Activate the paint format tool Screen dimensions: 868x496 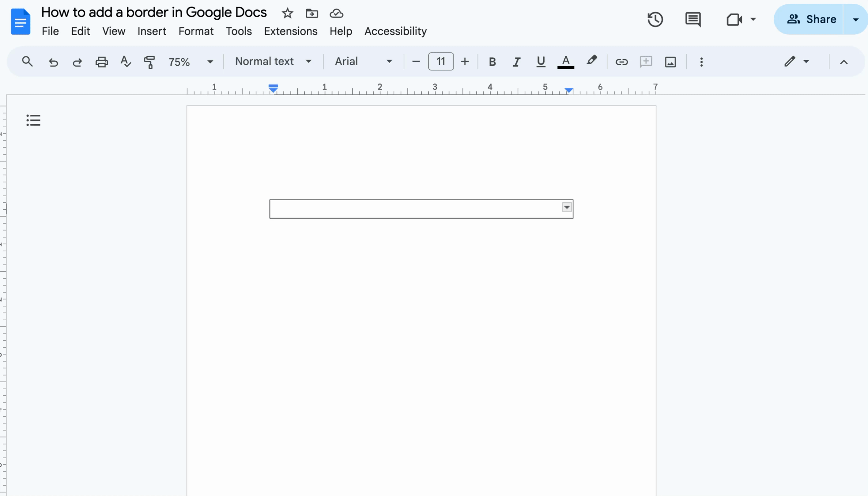click(149, 62)
